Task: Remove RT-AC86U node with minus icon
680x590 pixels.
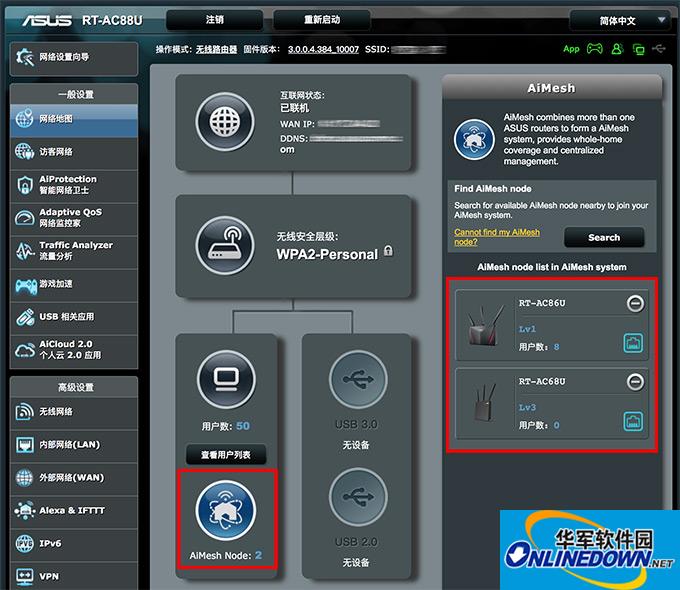Action: 635,303
